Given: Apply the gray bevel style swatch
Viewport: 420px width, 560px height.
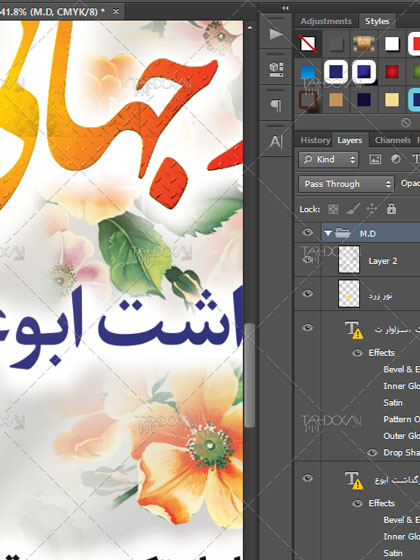Looking at the screenshot, I should tap(335, 44).
